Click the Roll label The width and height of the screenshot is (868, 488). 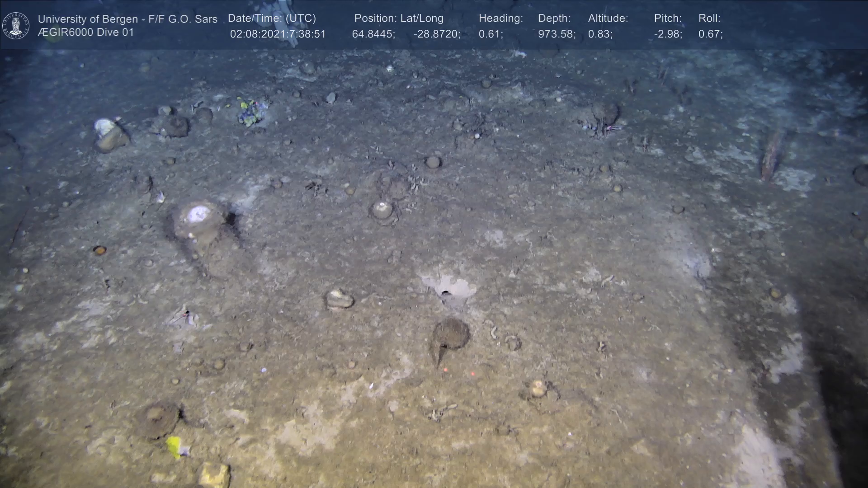709,19
